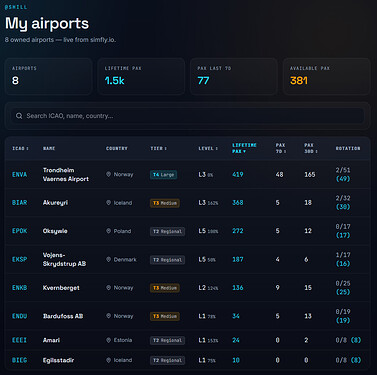Click lifetime pax value 136
Image resolution: width=377 pixels, height=375 pixels.
pyautogui.click(x=238, y=288)
